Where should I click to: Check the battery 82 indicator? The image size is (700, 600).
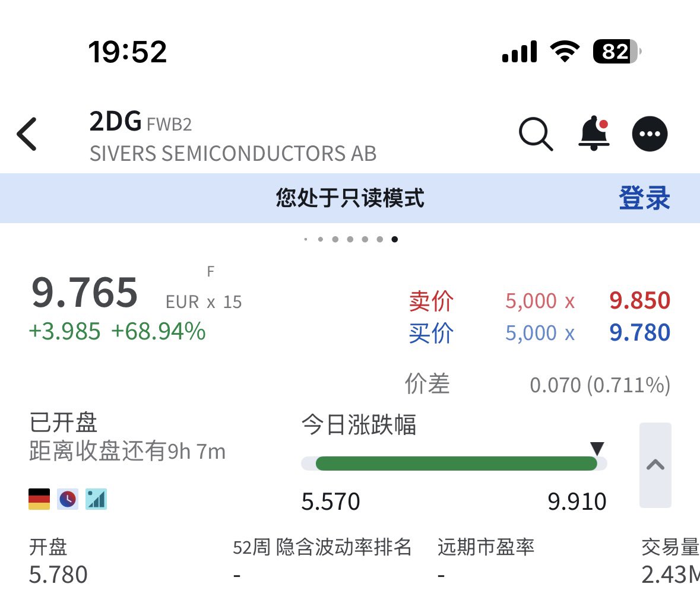point(617,51)
